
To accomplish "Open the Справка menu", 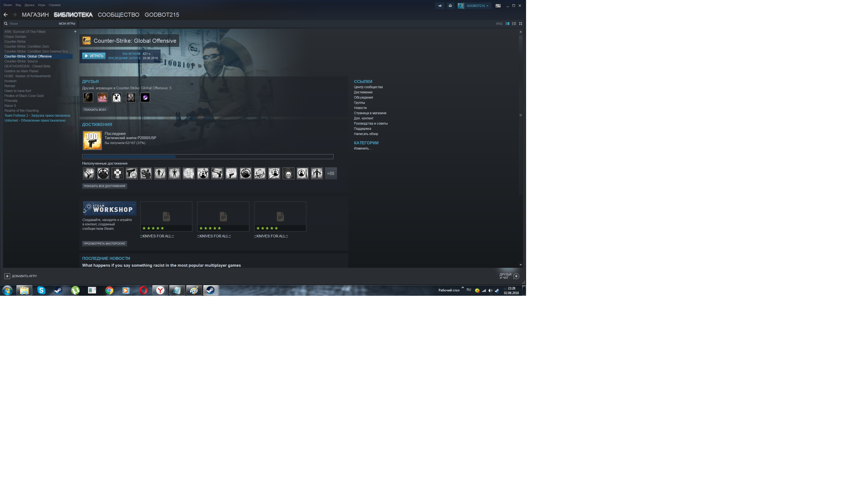I will click(55, 5).
